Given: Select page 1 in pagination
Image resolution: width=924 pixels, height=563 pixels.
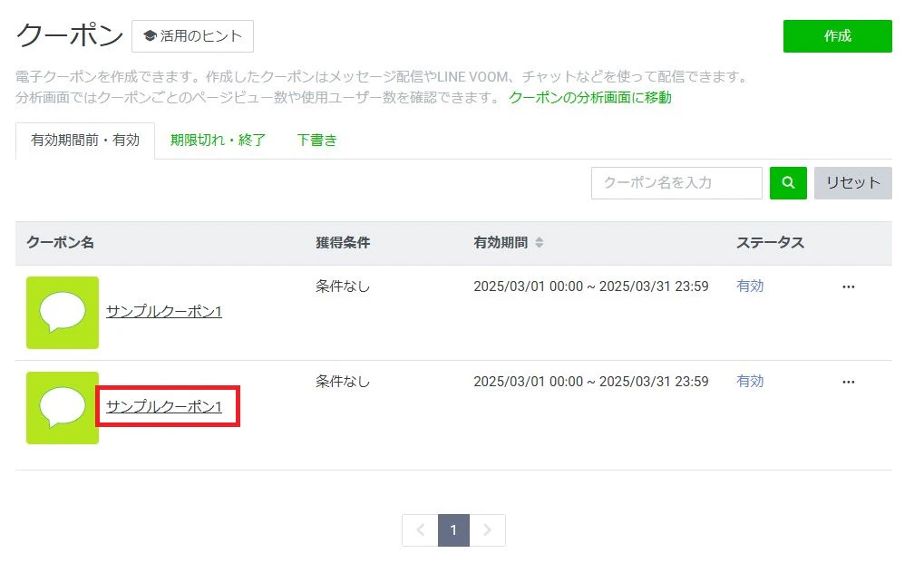Looking at the screenshot, I should [453, 530].
